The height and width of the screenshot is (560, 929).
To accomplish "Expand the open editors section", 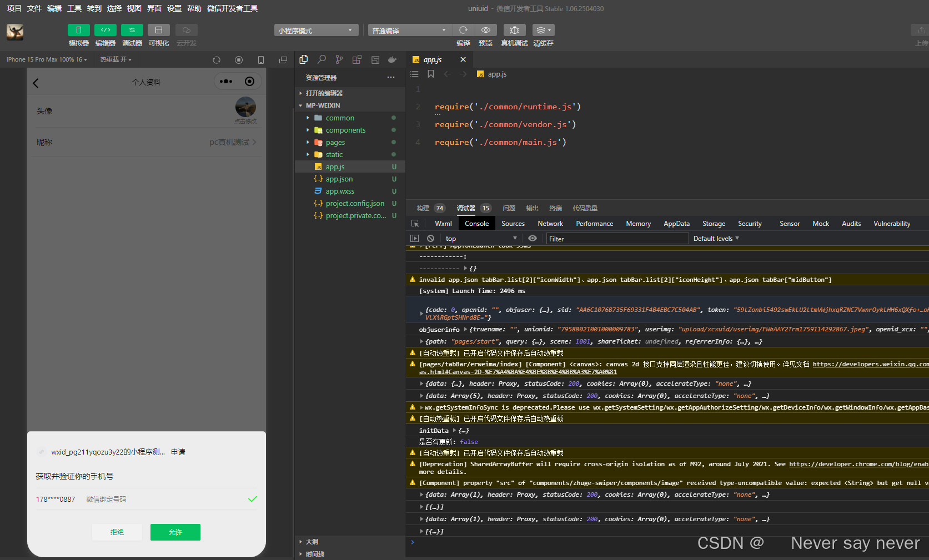I will pyautogui.click(x=350, y=93).
